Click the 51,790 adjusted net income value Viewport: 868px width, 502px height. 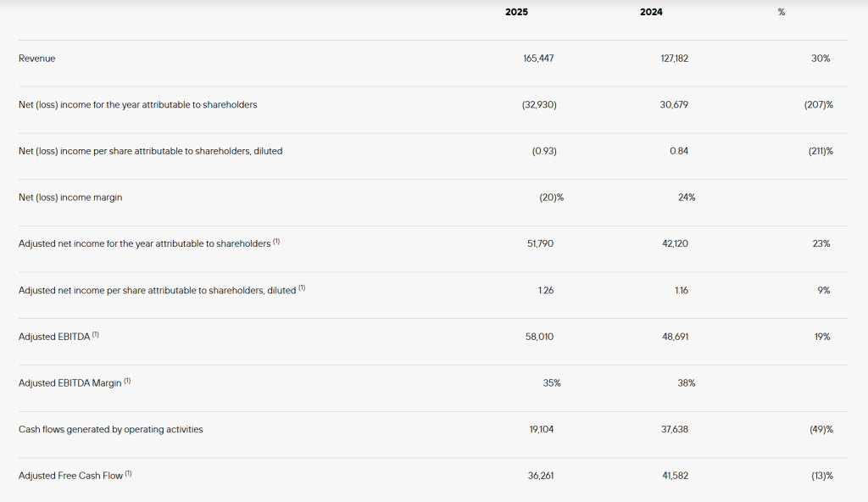click(x=540, y=244)
